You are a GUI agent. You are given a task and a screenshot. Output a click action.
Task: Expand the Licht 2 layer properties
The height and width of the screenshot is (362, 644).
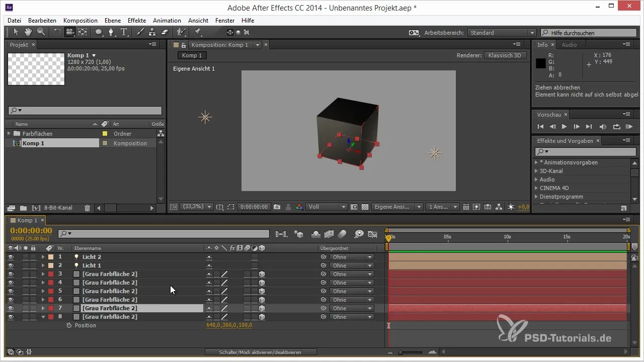pyautogui.click(x=43, y=257)
